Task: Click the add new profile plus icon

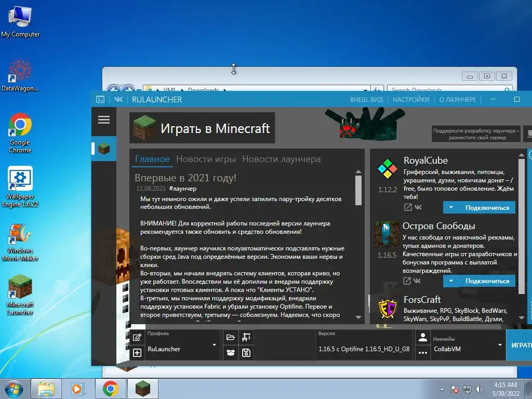Action: 137,353
